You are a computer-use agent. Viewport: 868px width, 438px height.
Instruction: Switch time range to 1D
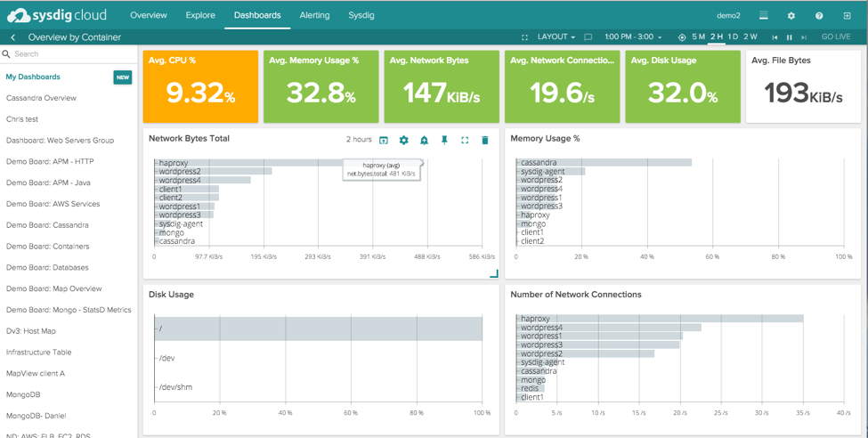click(x=733, y=37)
